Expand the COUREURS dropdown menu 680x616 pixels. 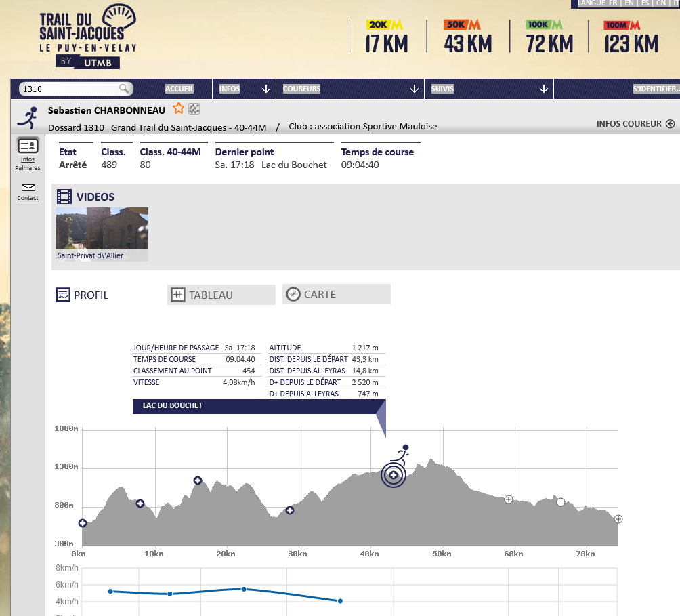click(415, 89)
